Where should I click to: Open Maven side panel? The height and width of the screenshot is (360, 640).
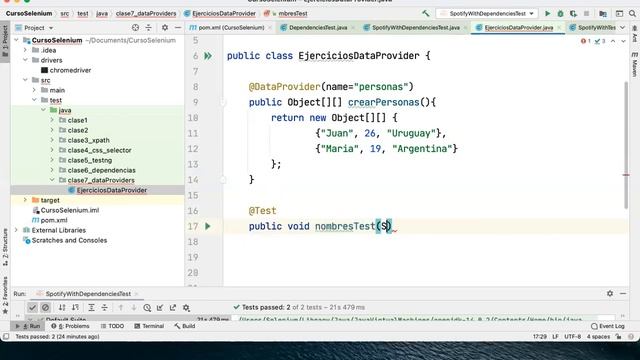click(x=634, y=64)
